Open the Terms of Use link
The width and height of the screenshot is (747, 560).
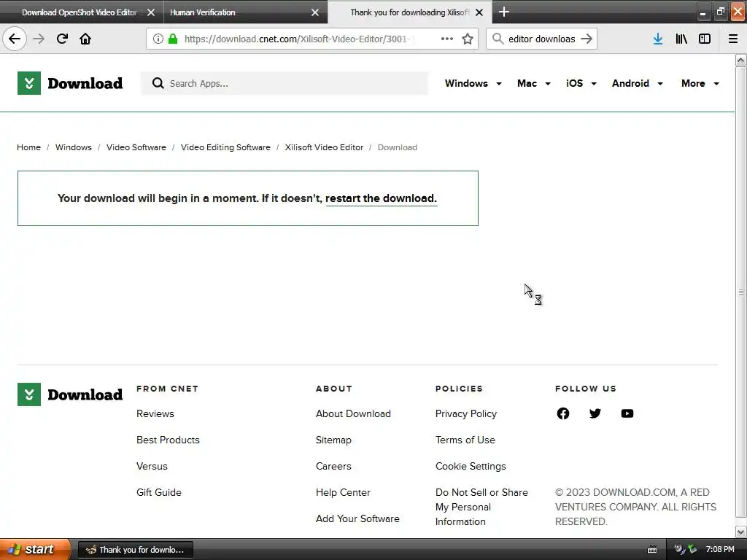465,440
